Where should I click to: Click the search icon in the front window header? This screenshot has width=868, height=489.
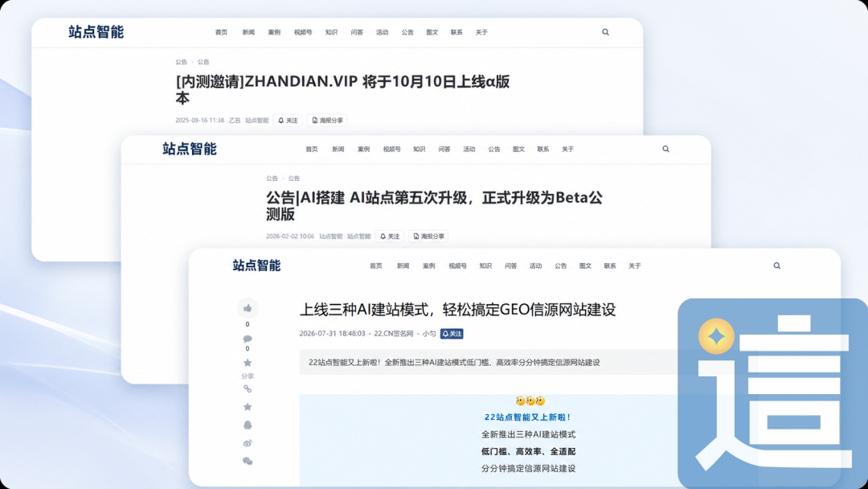pyautogui.click(x=776, y=266)
